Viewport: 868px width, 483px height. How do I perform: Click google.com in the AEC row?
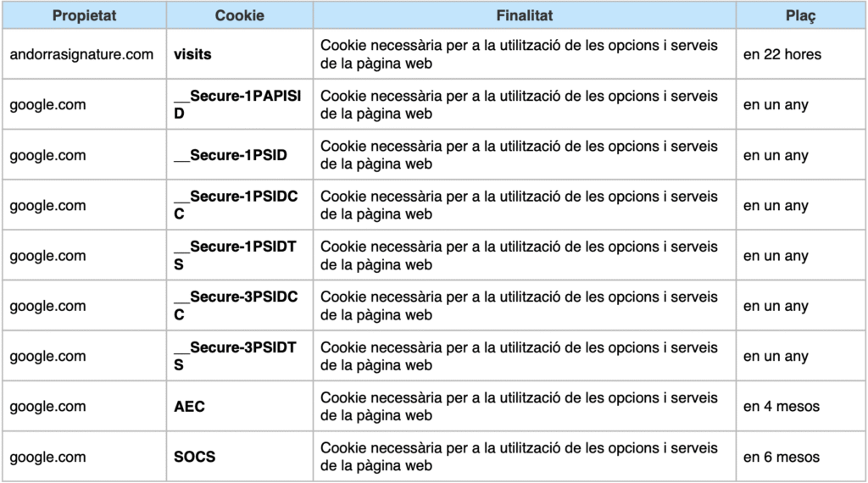(x=47, y=407)
